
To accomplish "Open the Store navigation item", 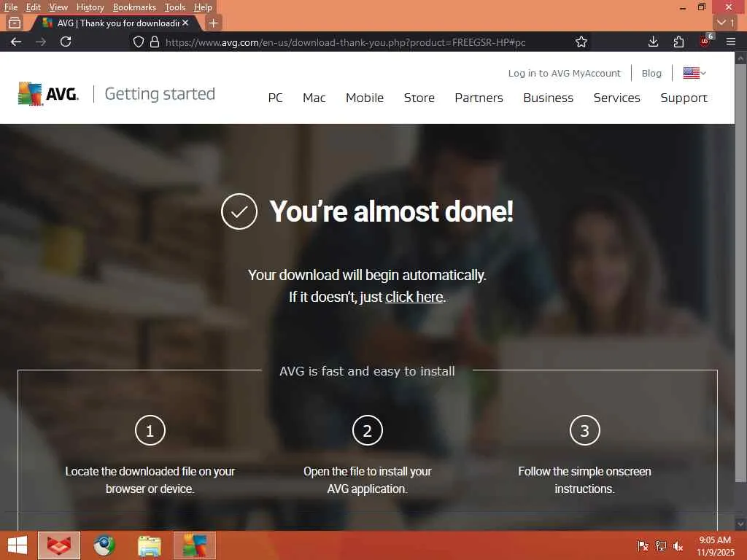I will (419, 98).
